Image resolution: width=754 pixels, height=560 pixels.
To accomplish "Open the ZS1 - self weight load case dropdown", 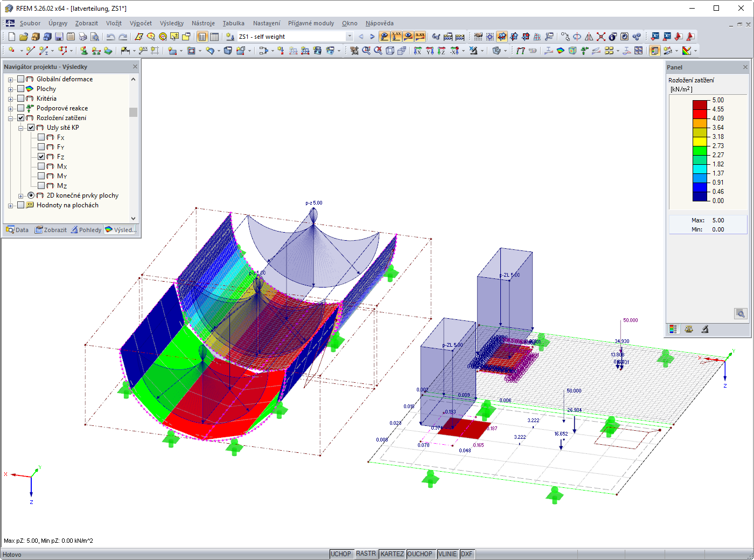I will 350,37.
